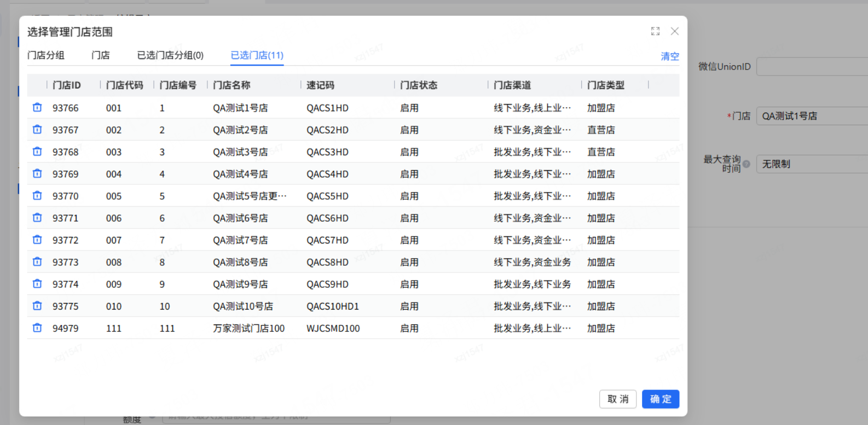Click the mnemonic code QACS2HD
Screen dimensions: 868x425
pos(327,130)
